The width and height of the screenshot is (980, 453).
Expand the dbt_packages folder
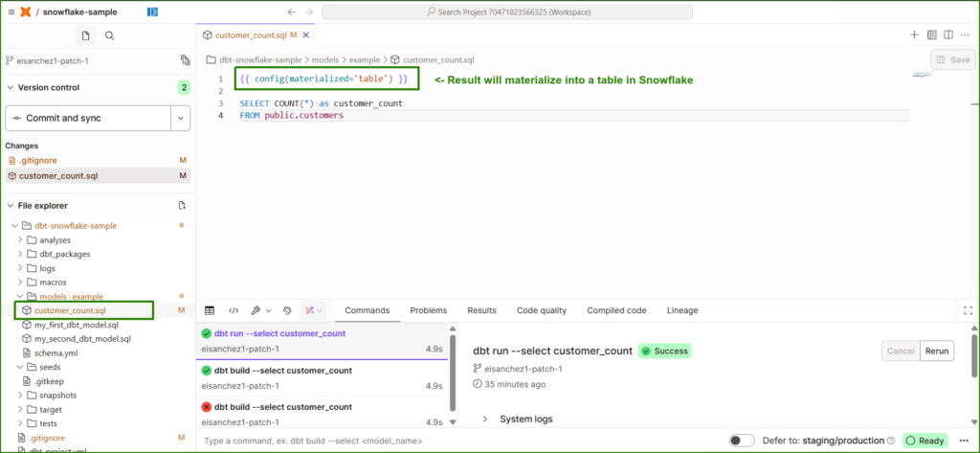(x=21, y=254)
